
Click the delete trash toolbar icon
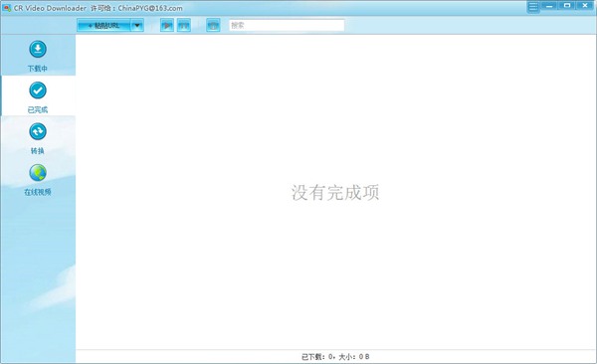213,26
